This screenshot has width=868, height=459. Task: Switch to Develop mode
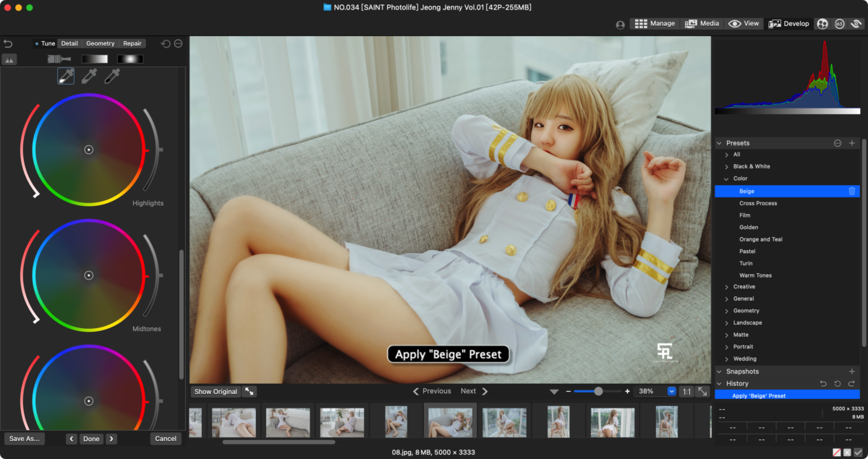pyautogui.click(x=789, y=24)
